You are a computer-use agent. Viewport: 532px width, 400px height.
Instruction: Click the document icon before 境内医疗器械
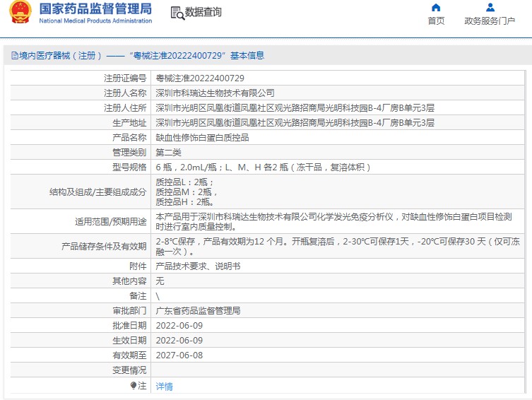tap(15, 56)
